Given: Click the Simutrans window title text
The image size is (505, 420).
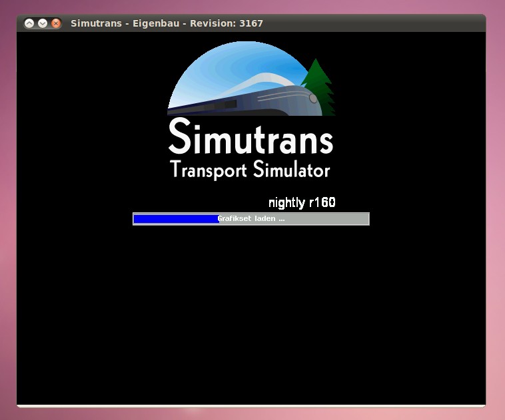Looking at the screenshot, I should [167, 23].
